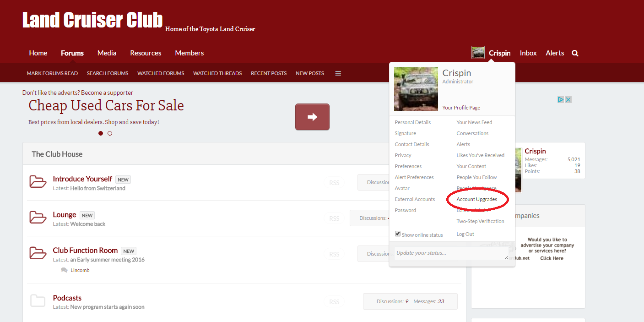Viewport: 644px width, 322px height.
Task: Open External Accounts in the account menu
Action: point(415,199)
